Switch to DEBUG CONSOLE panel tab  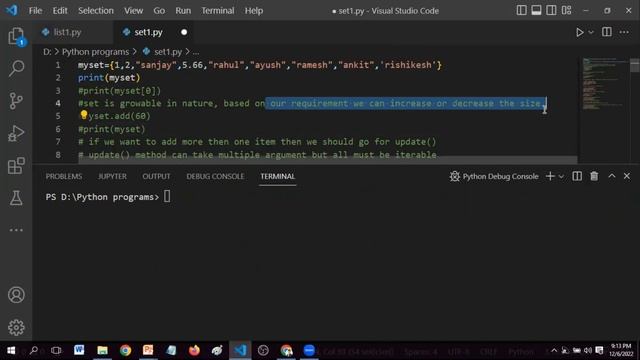coord(215,176)
